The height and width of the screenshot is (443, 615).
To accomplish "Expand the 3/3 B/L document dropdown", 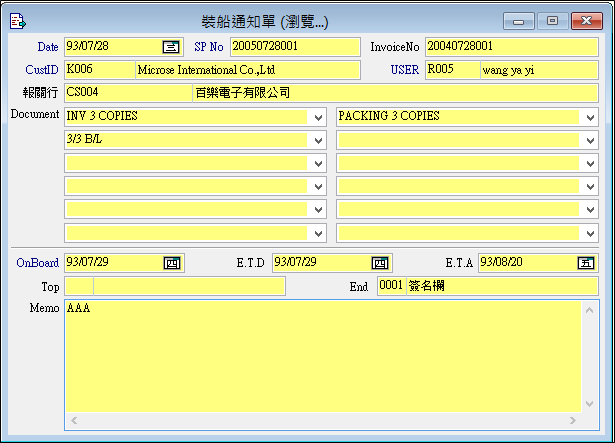I will [x=318, y=140].
